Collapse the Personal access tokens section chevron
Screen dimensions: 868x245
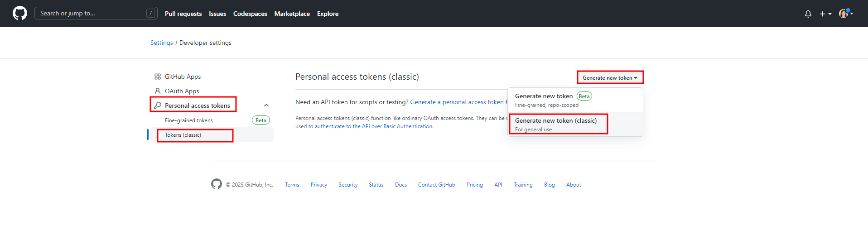266,106
